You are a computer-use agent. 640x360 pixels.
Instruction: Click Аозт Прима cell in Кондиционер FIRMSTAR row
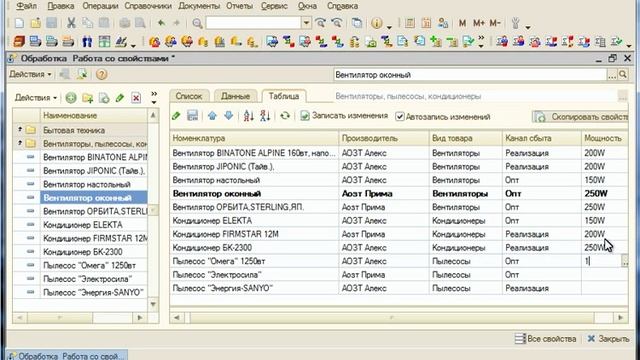coord(384,234)
